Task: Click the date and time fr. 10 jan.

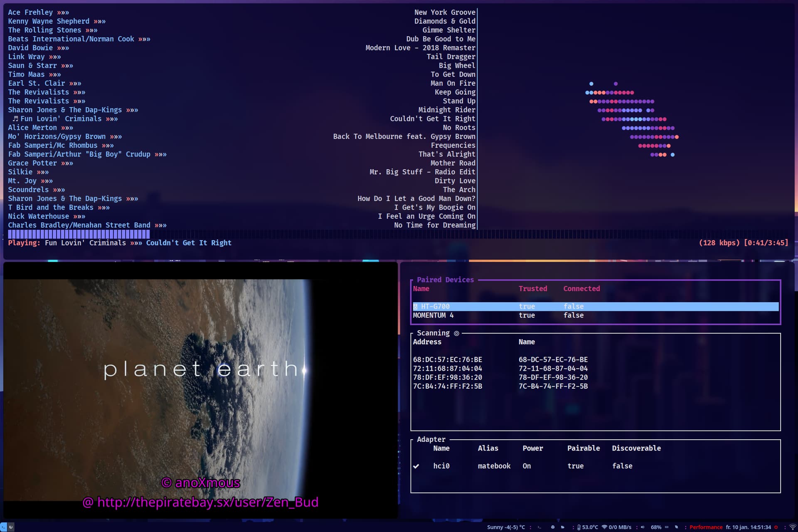Action: (748, 527)
